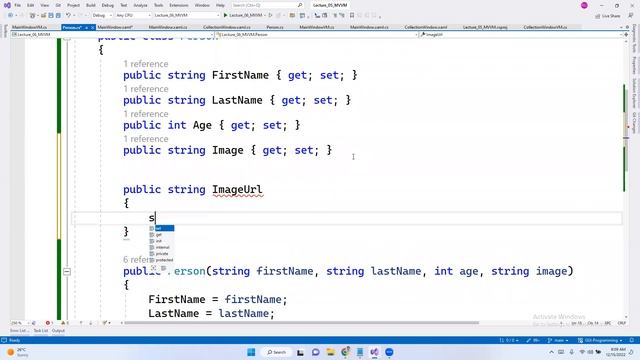Open the startup project Lecture_05_MVVM dropdown

click(187, 16)
